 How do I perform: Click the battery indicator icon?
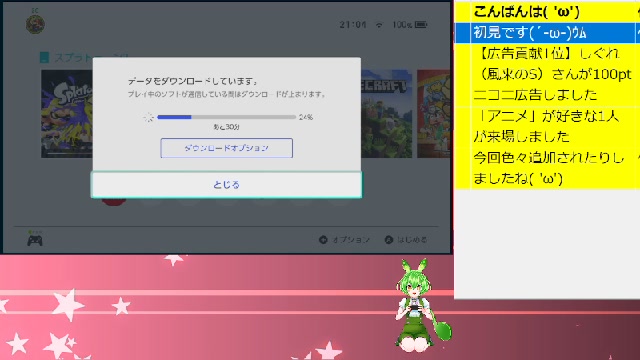pyautogui.click(x=421, y=25)
